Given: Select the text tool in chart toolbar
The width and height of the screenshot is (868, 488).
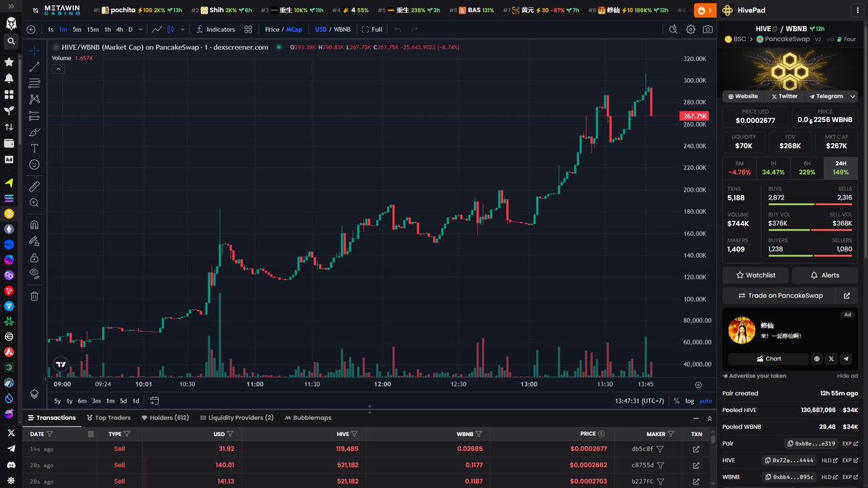Looking at the screenshot, I should [34, 148].
